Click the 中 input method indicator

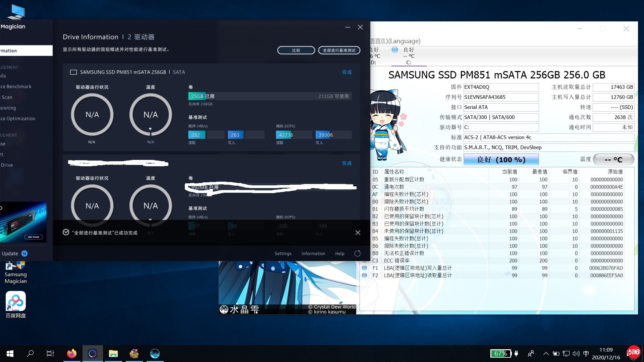(x=586, y=354)
